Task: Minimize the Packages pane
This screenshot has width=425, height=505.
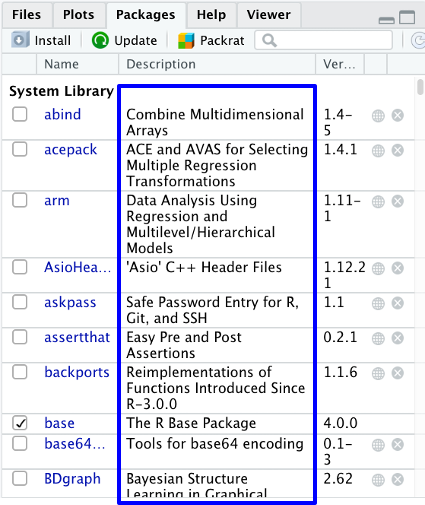Action: 387,20
